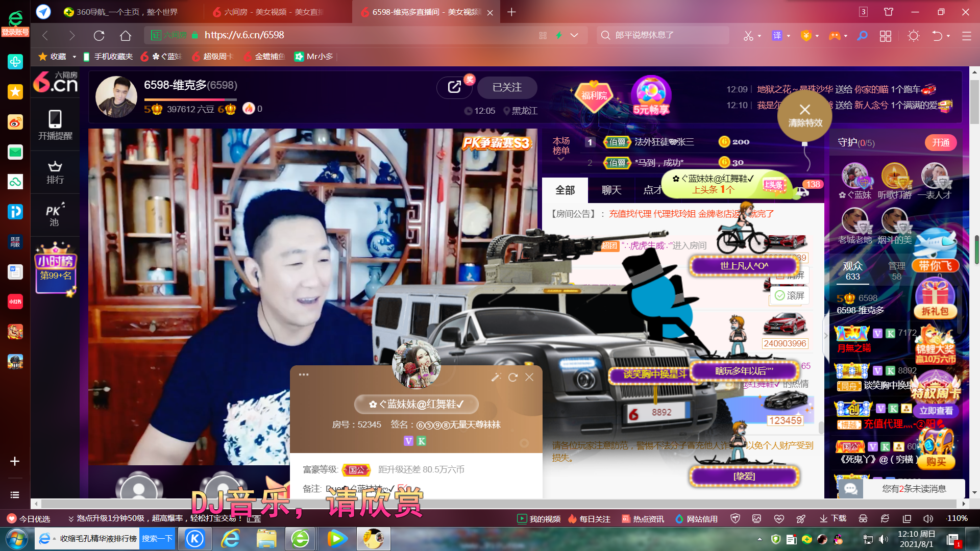The height and width of the screenshot is (551, 980).
Task: Collapse the right panel side arrow
Action: 826,335
